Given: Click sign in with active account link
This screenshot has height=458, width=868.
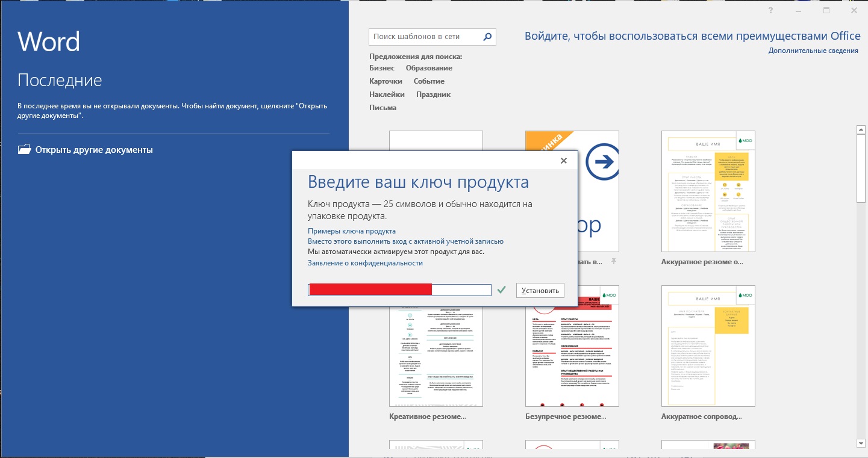Looking at the screenshot, I should [x=405, y=241].
